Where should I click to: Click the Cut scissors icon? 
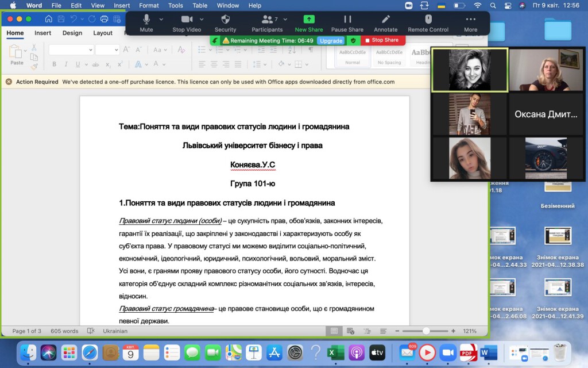click(34, 47)
